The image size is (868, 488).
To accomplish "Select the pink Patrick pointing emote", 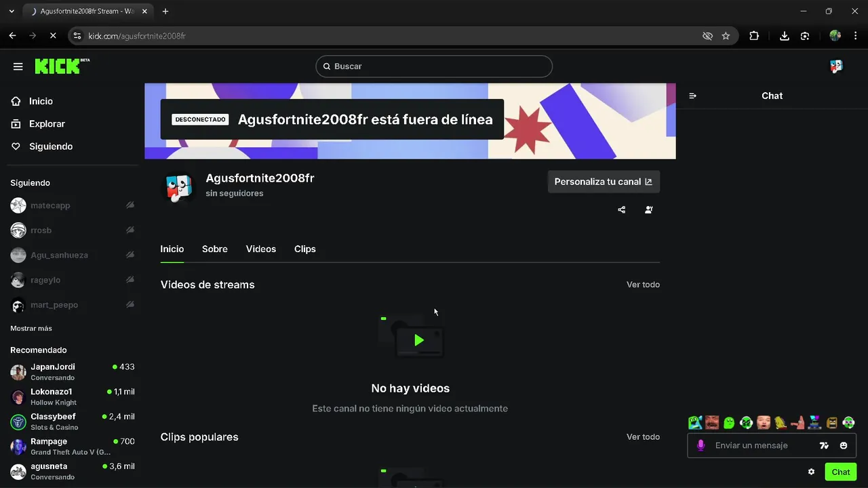I will 797,423.
